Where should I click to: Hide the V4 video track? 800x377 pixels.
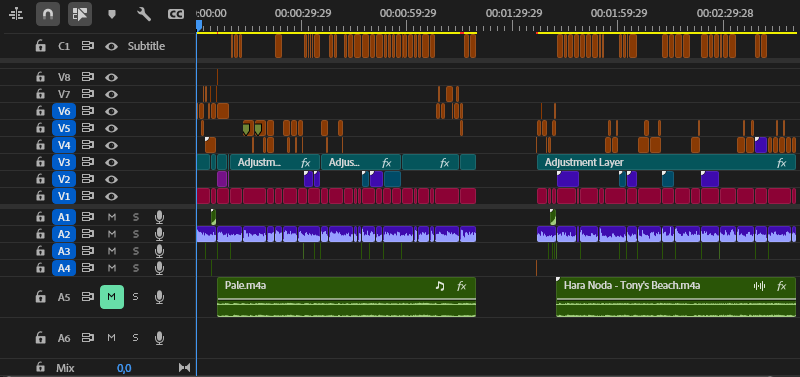pyautogui.click(x=111, y=145)
